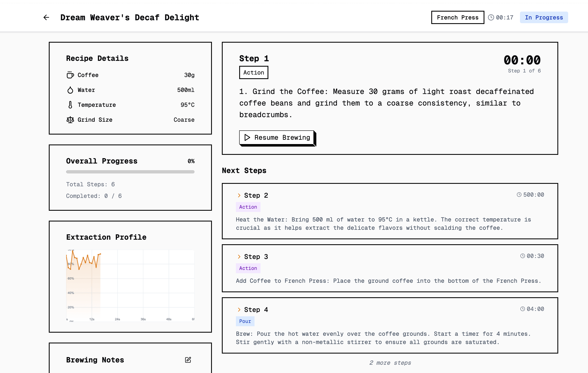Click the play icon in Resume Brewing
This screenshot has height=373, width=588.
[247, 137]
